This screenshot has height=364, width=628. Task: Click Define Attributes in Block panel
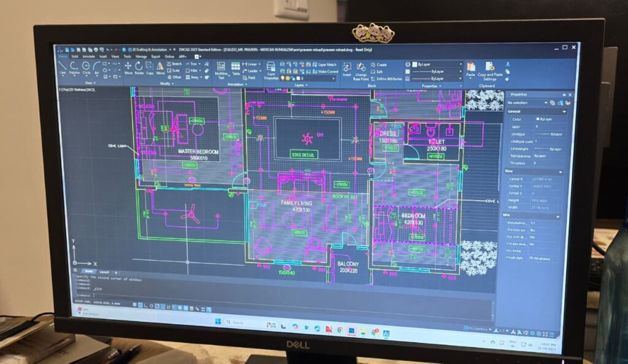point(387,78)
